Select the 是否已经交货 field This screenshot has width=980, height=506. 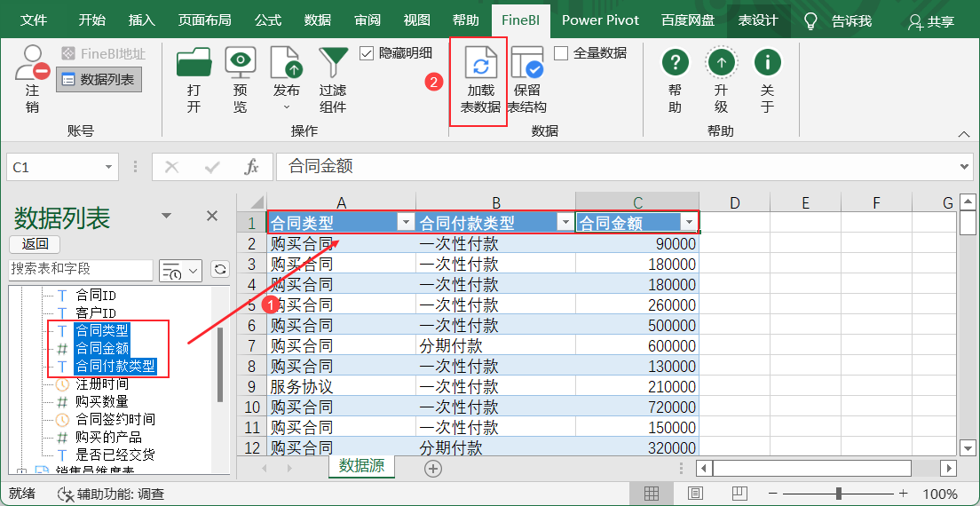point(115,455)
